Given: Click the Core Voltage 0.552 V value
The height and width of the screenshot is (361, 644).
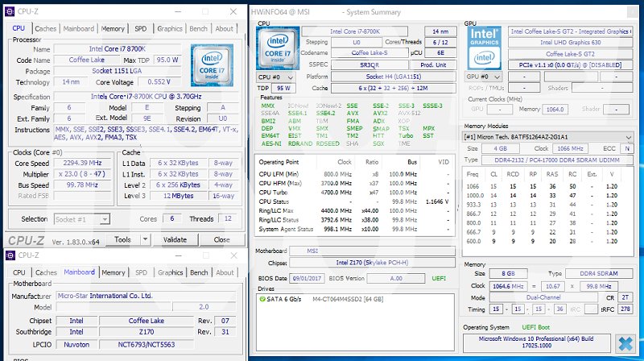Looking at the screenshot, I should 159,82.
